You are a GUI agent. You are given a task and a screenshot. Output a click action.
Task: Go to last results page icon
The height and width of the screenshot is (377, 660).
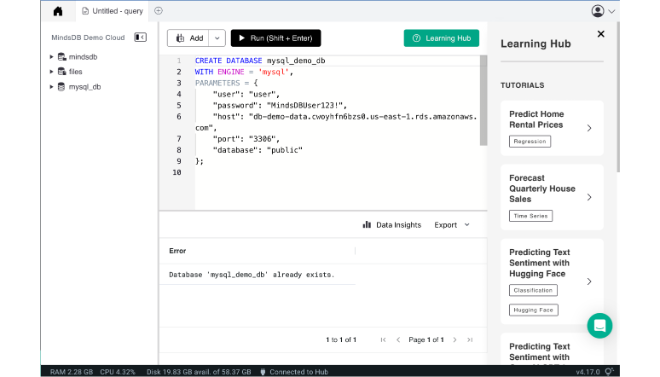470,340
